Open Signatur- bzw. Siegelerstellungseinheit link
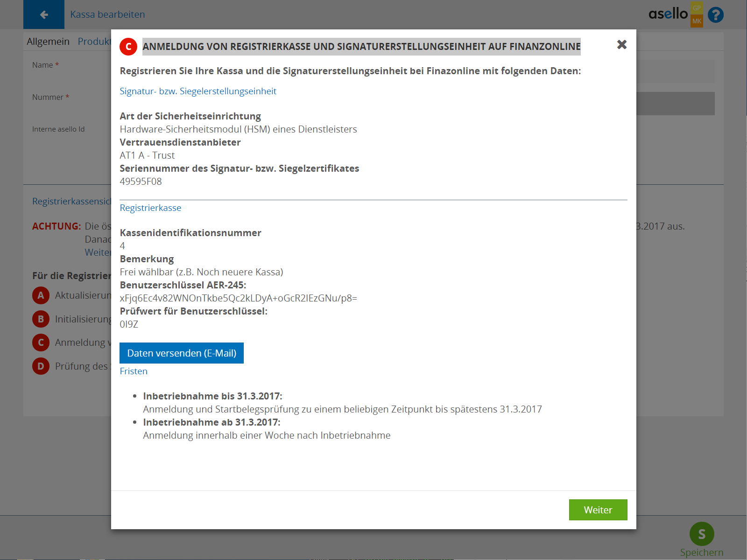Screen dimensions: 747x560 198,91
